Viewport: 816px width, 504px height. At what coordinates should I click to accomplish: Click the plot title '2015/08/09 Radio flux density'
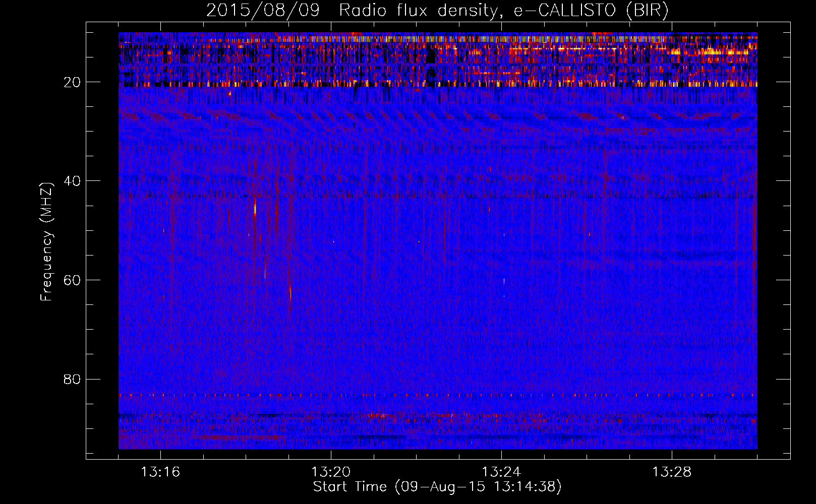coord(437,11)
